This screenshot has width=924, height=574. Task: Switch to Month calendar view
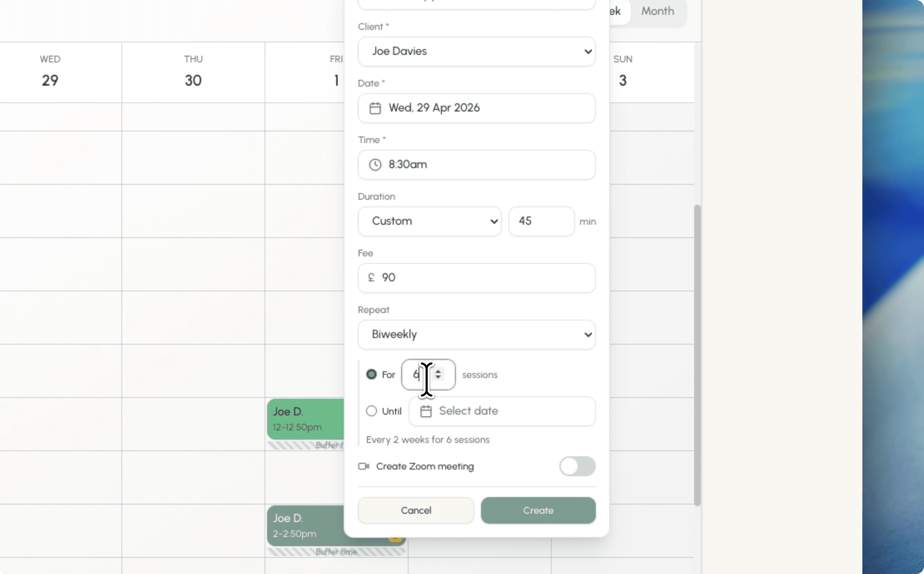tap(658, 11)
